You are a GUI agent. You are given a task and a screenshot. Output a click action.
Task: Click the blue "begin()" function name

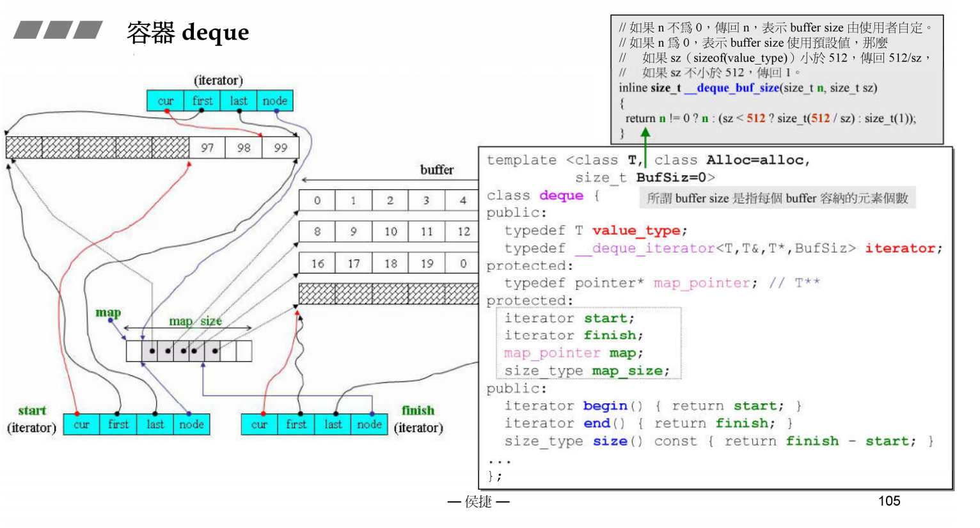pos(613,406)
